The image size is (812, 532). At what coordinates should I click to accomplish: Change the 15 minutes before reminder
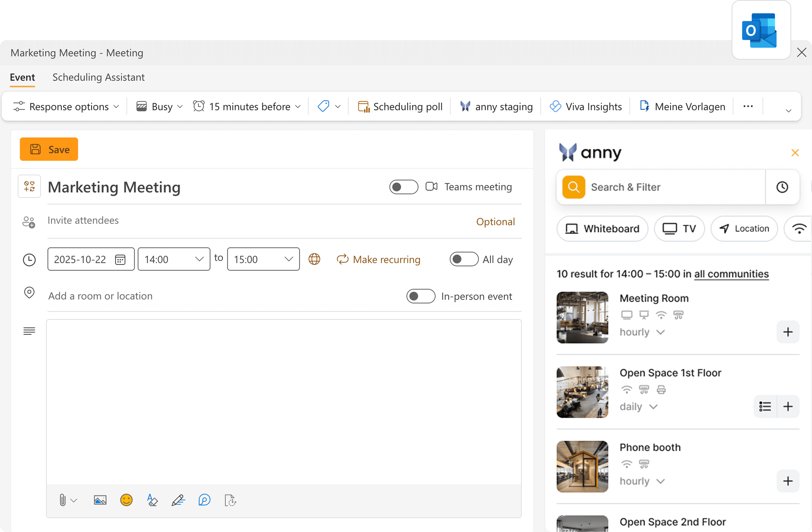(x=247, y=106)
